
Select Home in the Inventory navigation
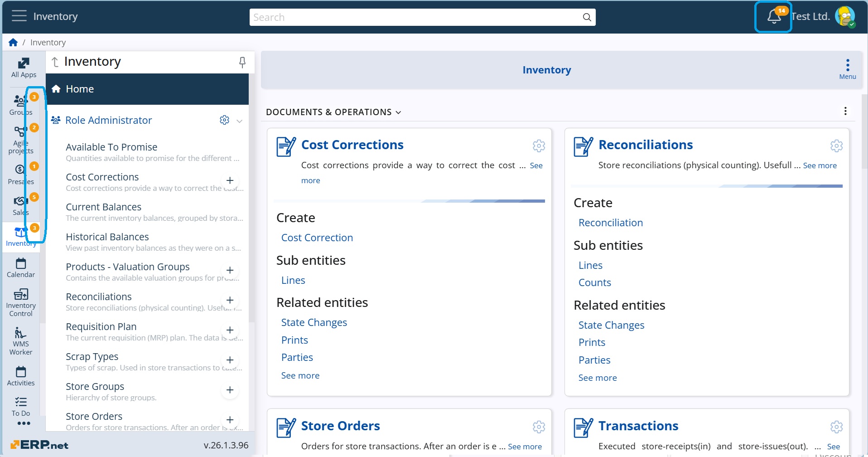click(x=147, y=89)
